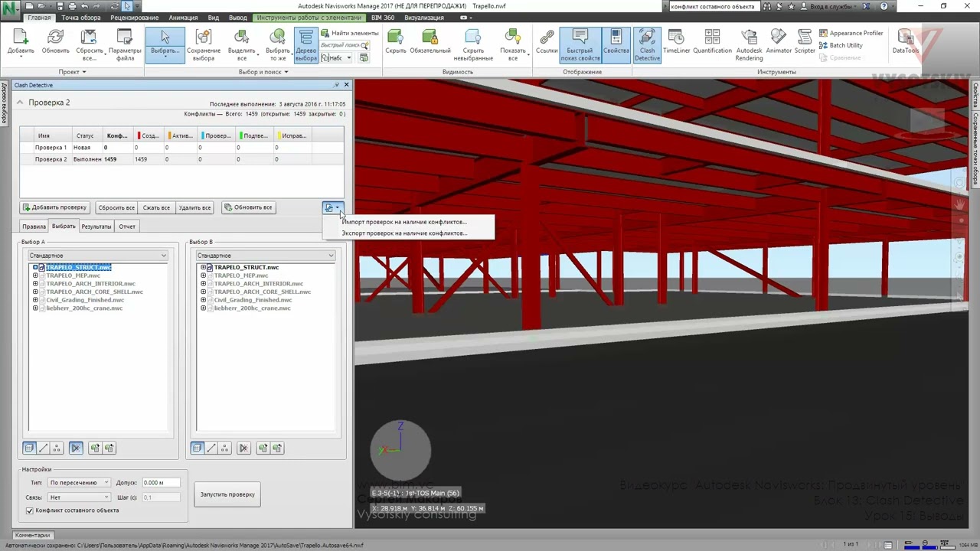Expand TRAPELO_ARCH_INTERIOR.nwc in Выбор B tree
Viewport: 980px width, 551px height.
203,284
